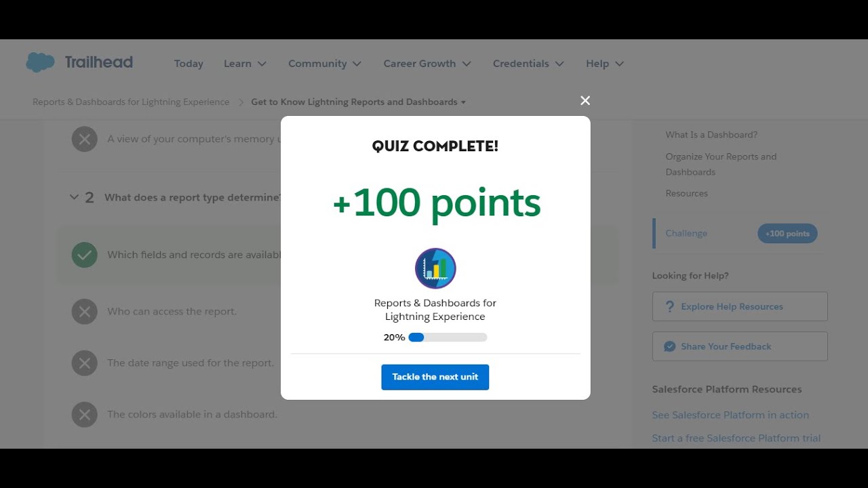Screen dimensions: 868x488
Task: Open Reports & Dashboards for Lightning Experience breadcrumb
Action: pyautogui.click(x=131, y=102)
